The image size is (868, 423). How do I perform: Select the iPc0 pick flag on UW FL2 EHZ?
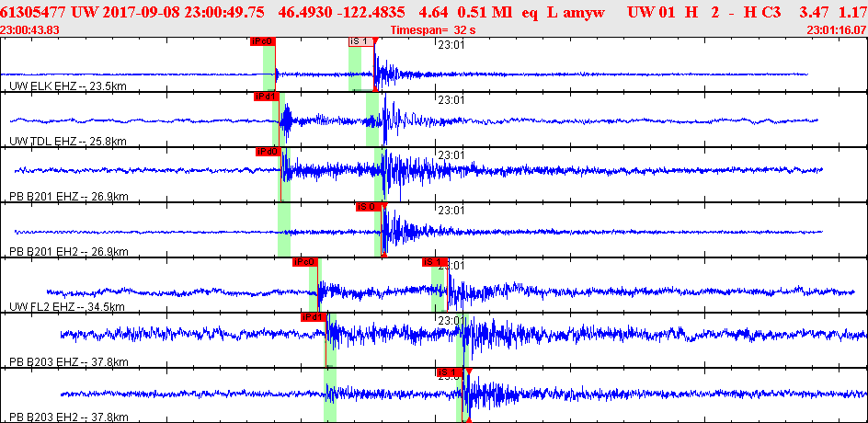coord(305,262)
